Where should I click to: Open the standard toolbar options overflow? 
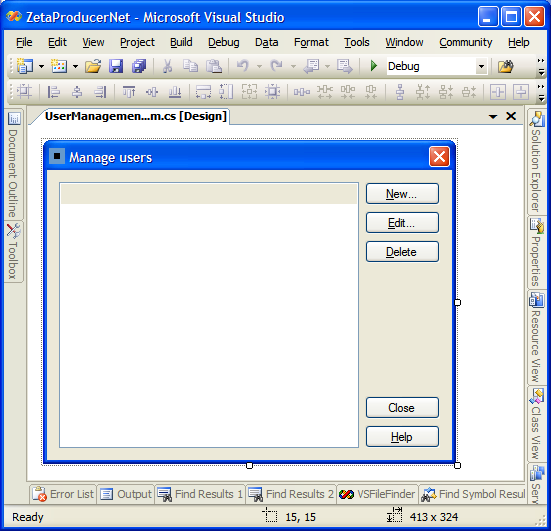(541, 66)
